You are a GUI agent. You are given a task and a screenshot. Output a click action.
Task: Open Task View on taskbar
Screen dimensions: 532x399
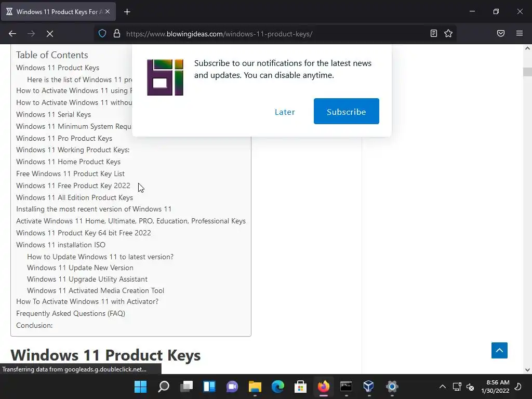pos(187,387)
